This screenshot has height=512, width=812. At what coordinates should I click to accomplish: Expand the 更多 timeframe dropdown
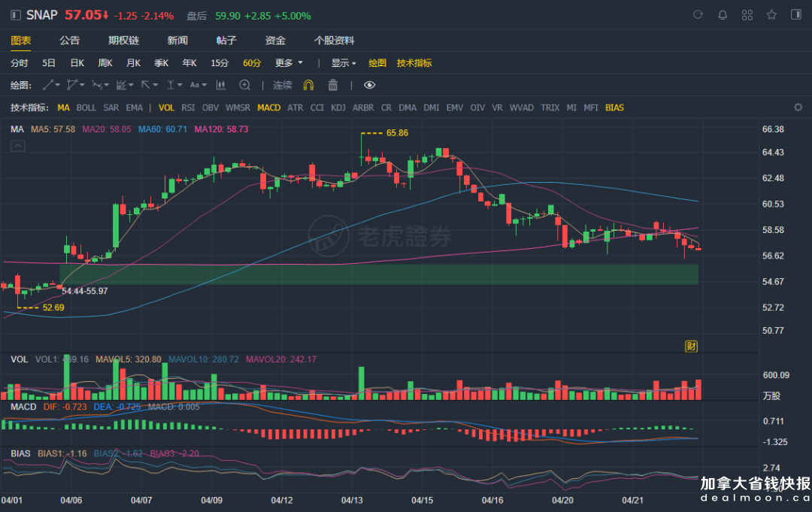tap(289, 63)
